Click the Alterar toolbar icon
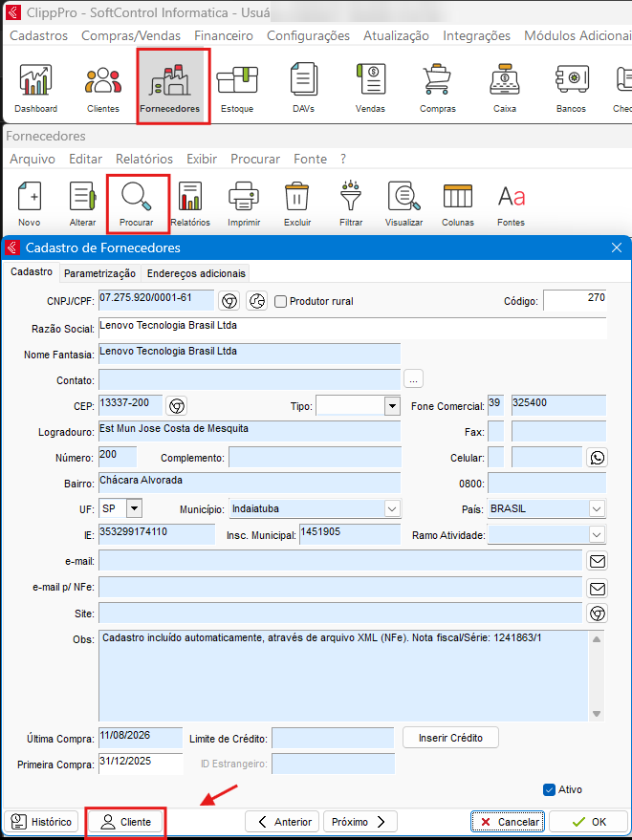The width and height of the screenshot is (632, 840). [82, 204]
